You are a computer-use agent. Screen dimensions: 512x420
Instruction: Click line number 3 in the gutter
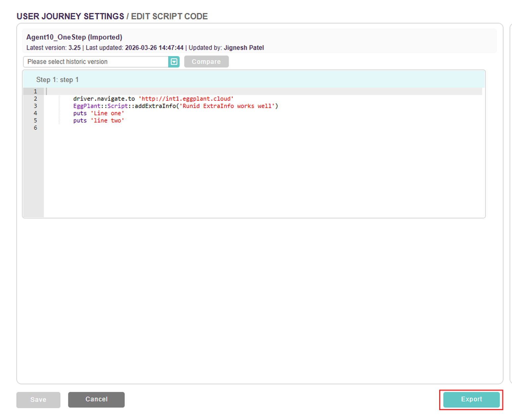pos(35,106)
